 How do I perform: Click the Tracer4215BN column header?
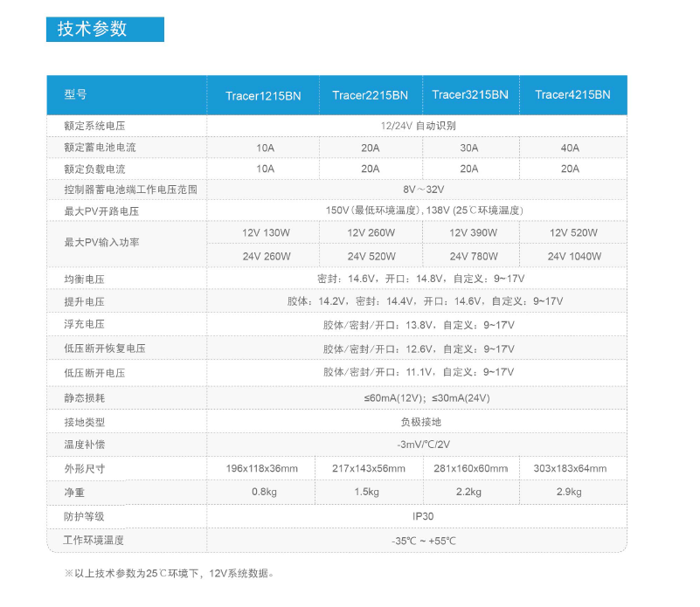point(572,94)
